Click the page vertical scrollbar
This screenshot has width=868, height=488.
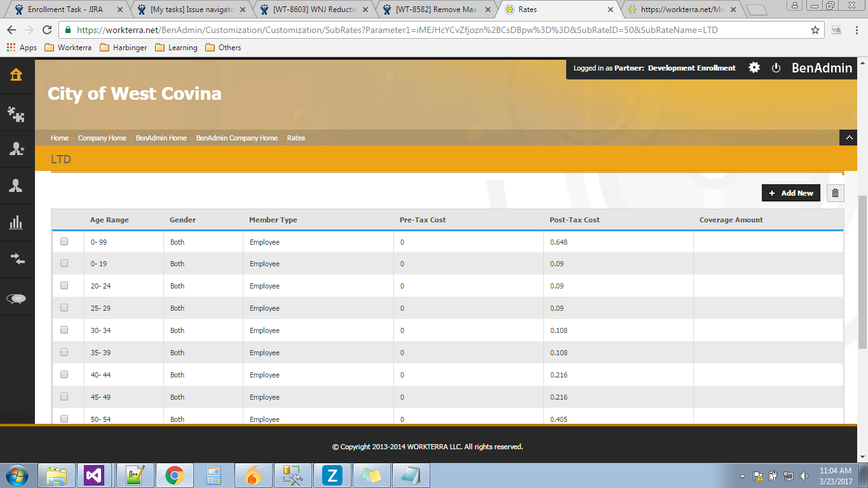click(862, 272)
